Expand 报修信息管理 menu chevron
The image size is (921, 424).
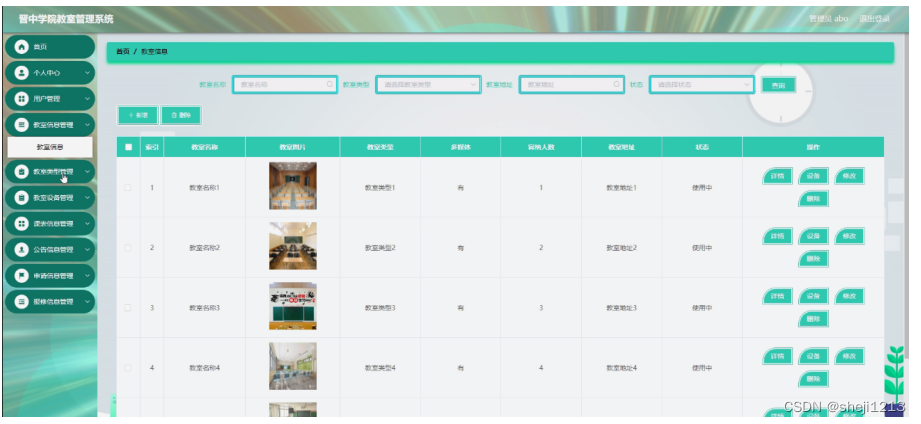88,301
